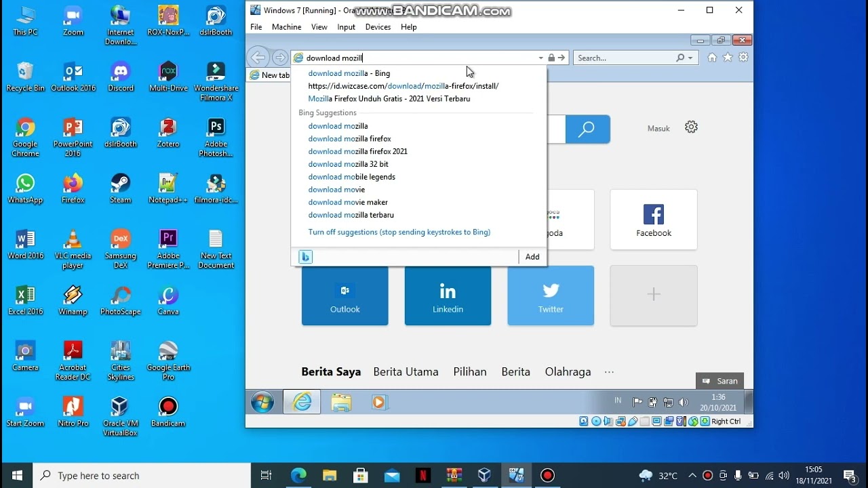868x488 pixels.
Task: Open VirtualBox View menu
Action: pyautogui.click(x=319, y=27)
